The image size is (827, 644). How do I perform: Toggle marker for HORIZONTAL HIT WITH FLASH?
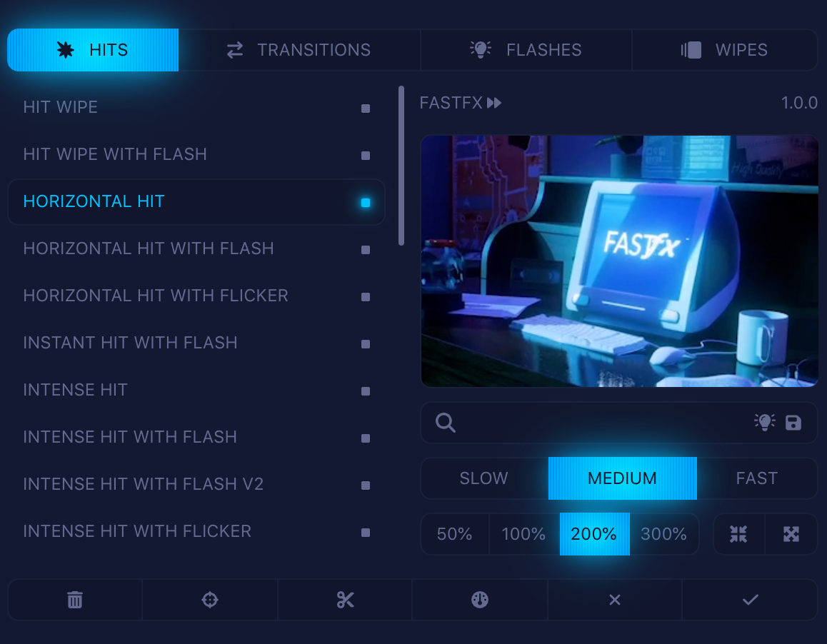366,250
